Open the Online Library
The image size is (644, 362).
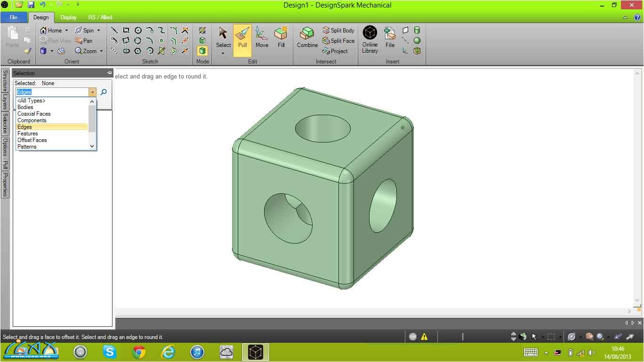(370, 39)
